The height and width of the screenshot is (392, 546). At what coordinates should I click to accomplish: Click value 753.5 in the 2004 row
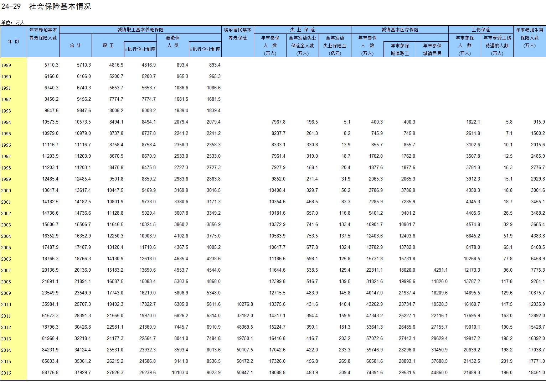click(312, 236)
